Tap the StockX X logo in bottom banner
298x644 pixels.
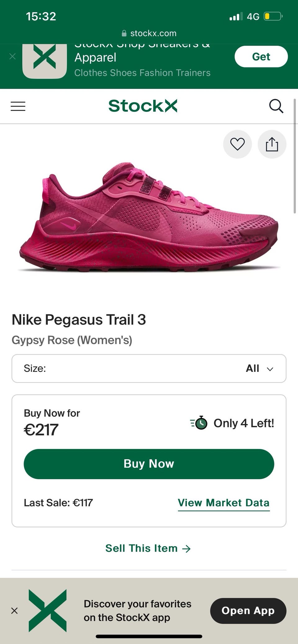(47, 611)
